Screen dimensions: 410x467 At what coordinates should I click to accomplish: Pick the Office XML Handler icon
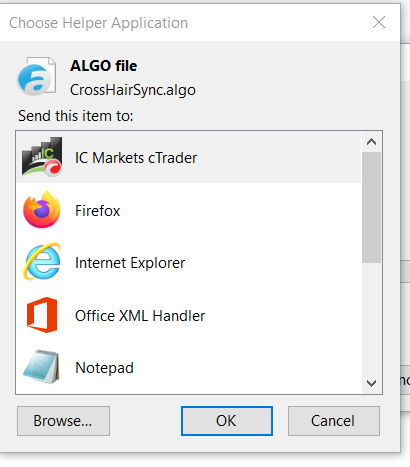(42, 315)
